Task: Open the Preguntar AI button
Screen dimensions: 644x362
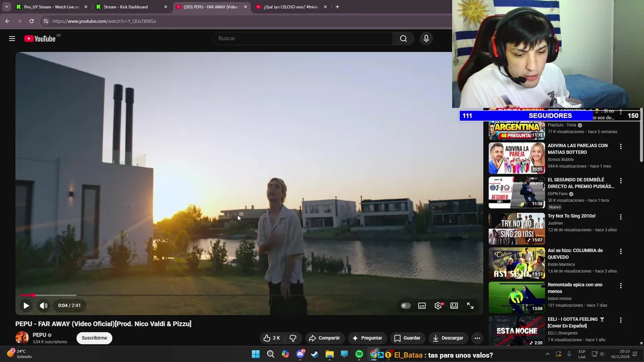Action: pos(367,338)
